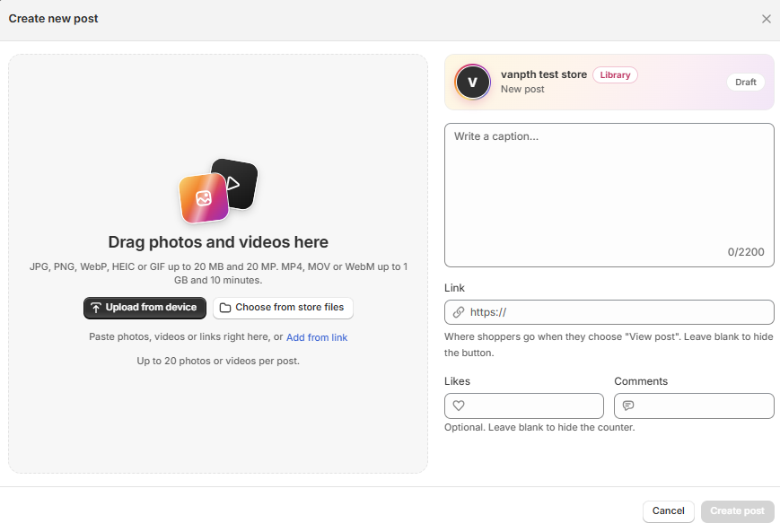This screenshot has width=780, height=532.
Task: Click the 0/2200 character counter
Action: click(746, 252)
